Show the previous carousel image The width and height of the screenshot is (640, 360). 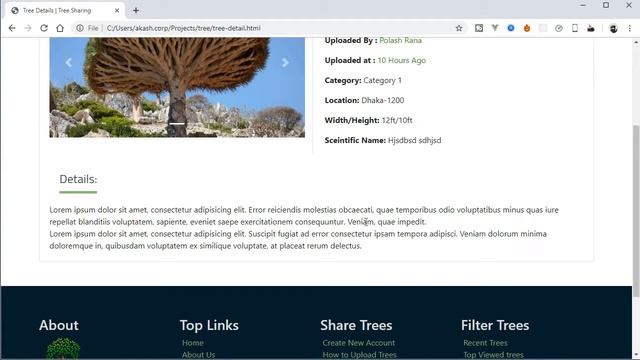click(x=69, y=62)
